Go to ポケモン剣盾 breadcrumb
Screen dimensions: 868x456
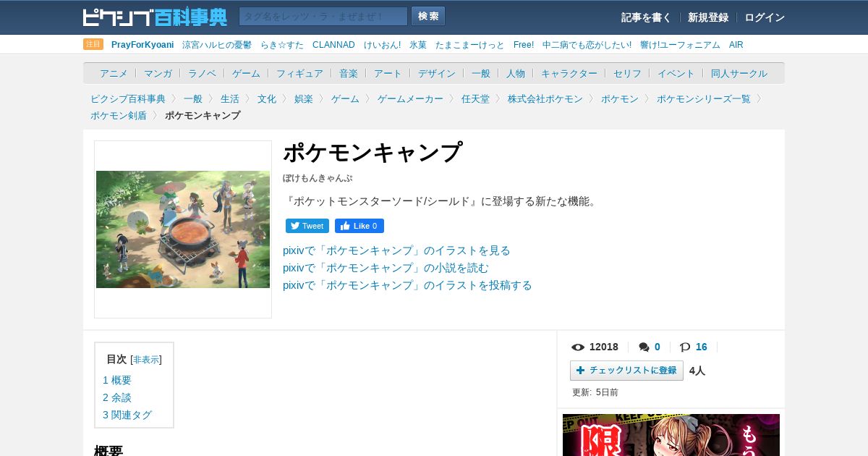[119, 115]
